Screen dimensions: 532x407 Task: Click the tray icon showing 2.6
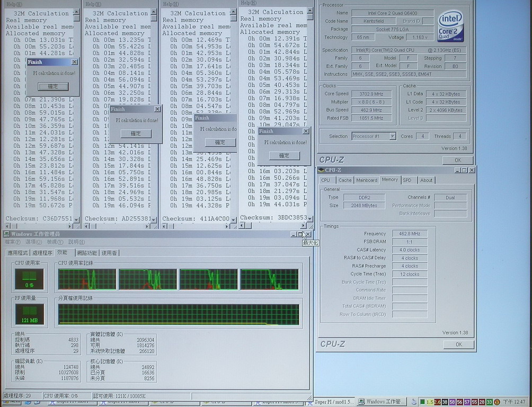click(x=437, y=402)
